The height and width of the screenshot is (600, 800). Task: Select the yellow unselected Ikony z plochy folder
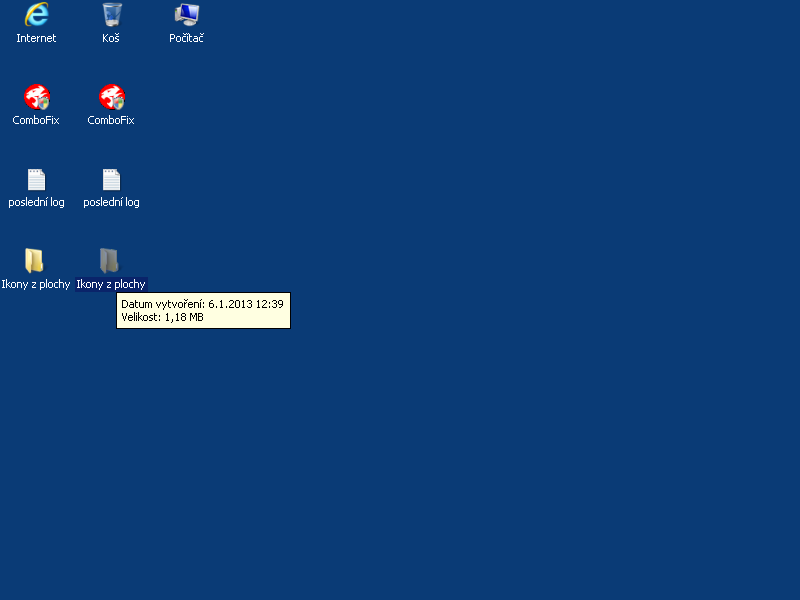click(35, 261)
